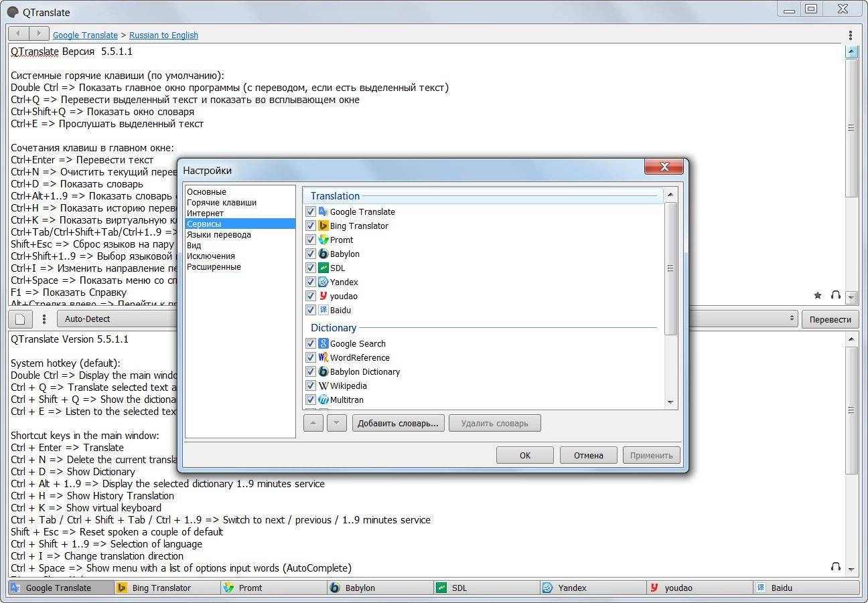This screenshot has height=603, width=868.
Task: Click the Promt icon in services list
Action: 323,240
